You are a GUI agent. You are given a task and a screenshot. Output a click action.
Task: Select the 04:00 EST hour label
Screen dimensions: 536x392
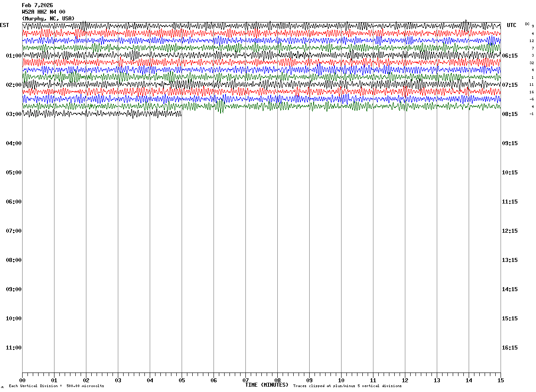coord(14,143)
